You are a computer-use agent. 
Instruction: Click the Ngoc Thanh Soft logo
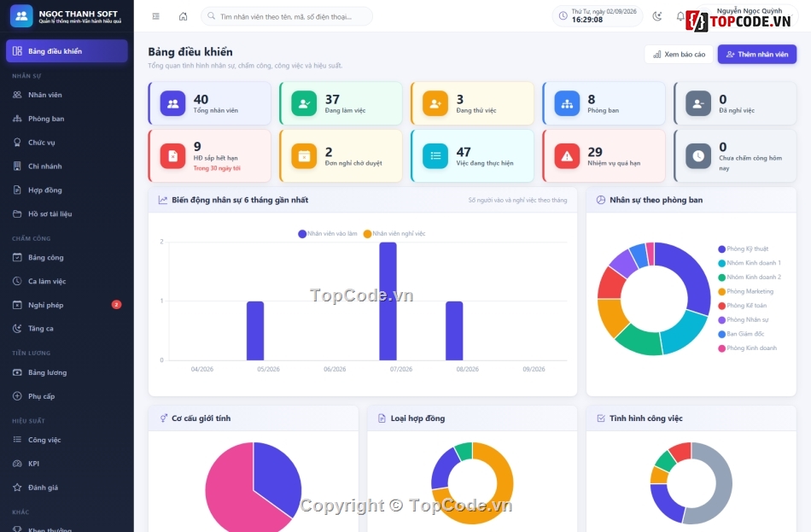coord(21,16)
